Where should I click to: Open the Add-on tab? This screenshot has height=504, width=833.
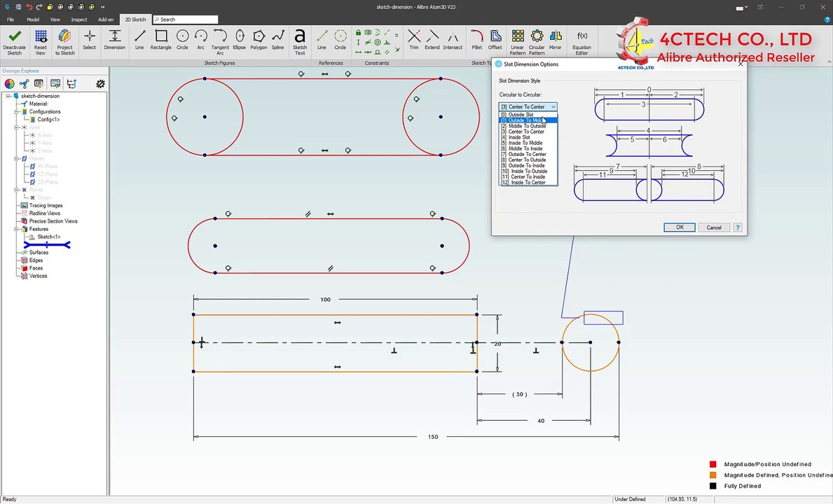(x=106, y=20)
